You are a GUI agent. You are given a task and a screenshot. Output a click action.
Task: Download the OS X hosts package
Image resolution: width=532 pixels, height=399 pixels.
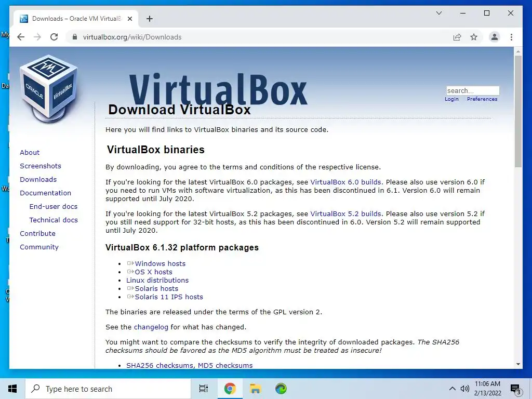point(153,272)
